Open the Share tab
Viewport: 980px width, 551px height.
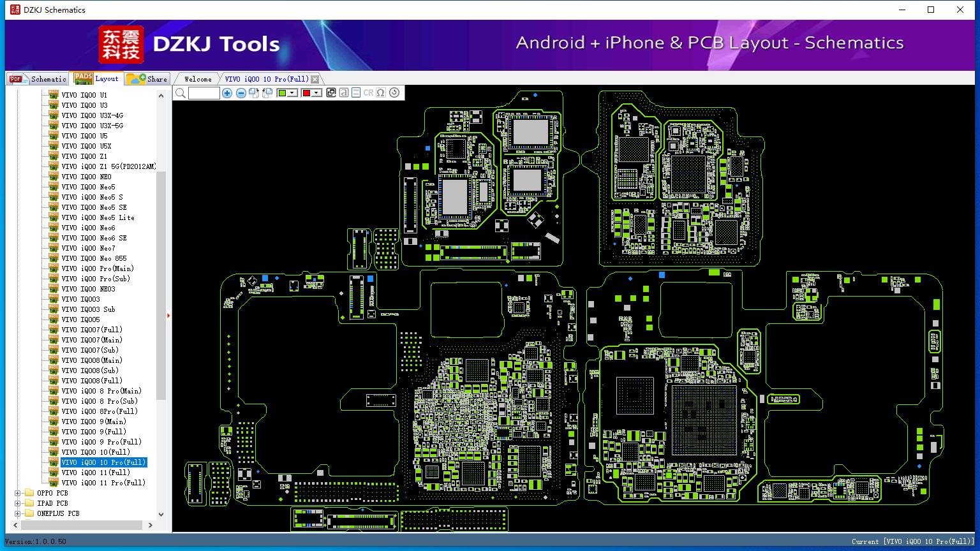pyautogui.click(x=147, y=78)
